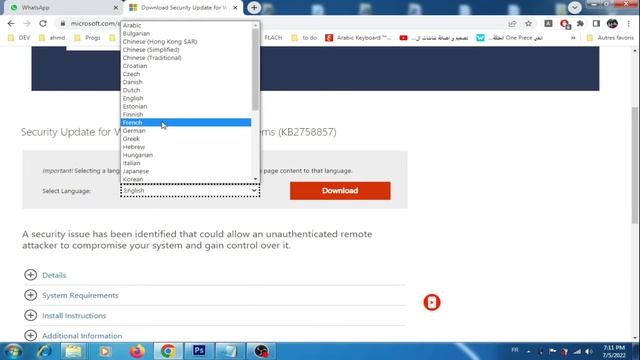640x360 pixels.
Task: Open the One Piece bookmark
Action: (510, 38)
